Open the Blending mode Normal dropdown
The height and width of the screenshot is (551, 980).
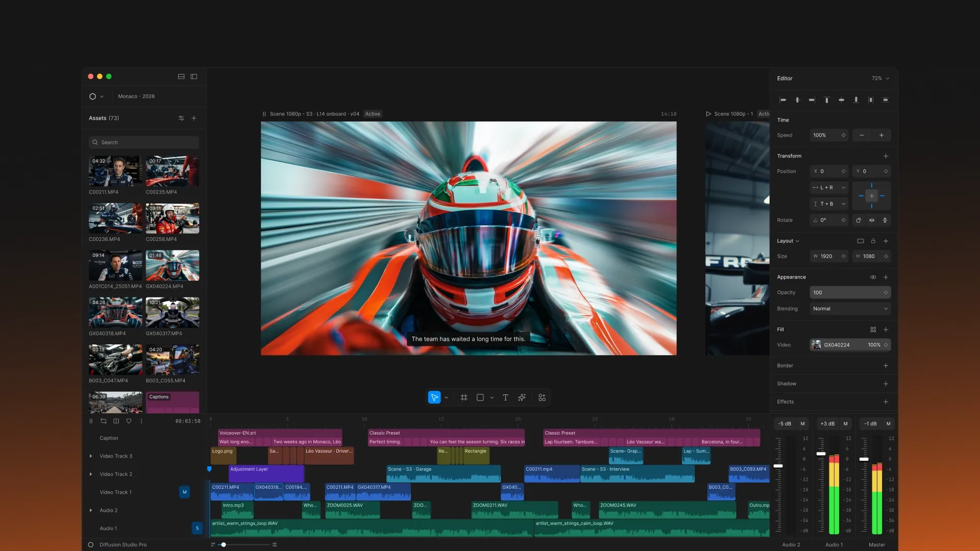(850, 309)
